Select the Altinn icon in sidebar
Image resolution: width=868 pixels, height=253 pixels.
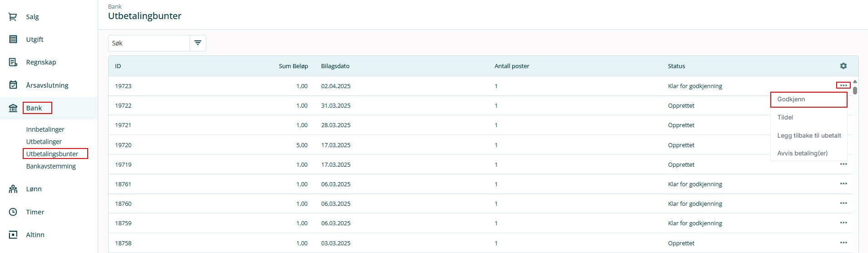tap(13, 235)
